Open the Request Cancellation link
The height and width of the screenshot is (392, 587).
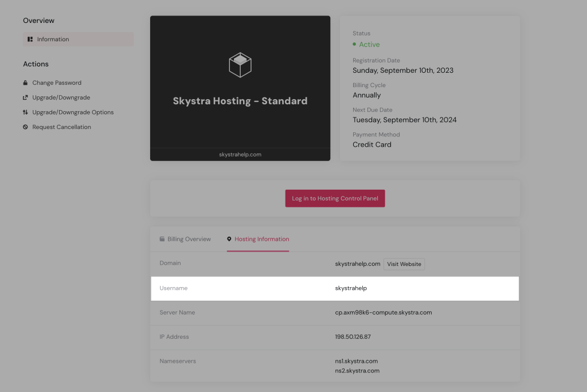click(x=61, y=127)
